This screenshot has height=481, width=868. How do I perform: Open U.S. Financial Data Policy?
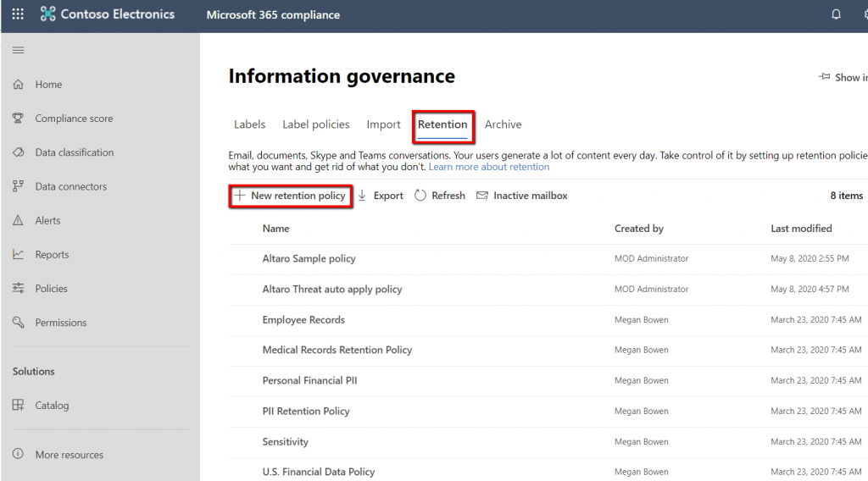[319, 472]
